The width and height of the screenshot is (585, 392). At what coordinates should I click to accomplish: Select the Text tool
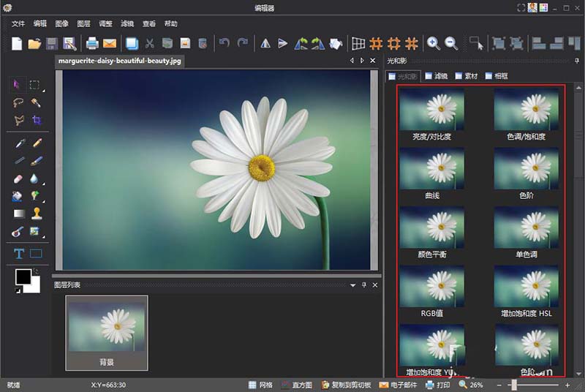coord(19,254)
